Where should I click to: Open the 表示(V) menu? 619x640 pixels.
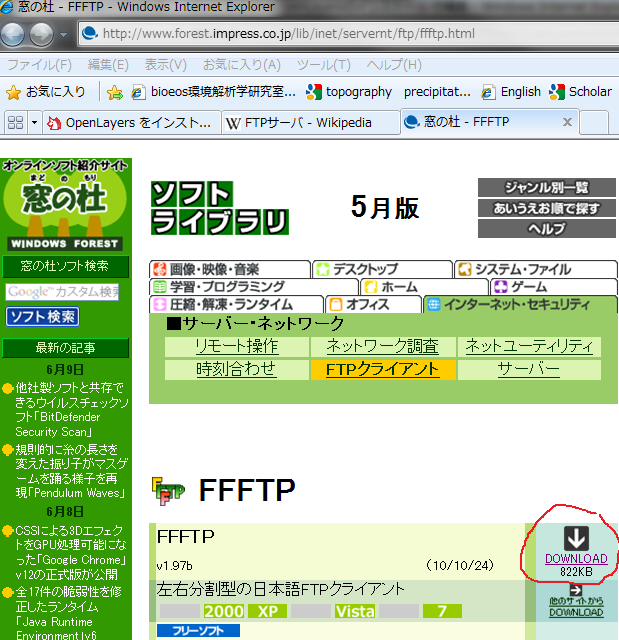click(x=166, y=65)
